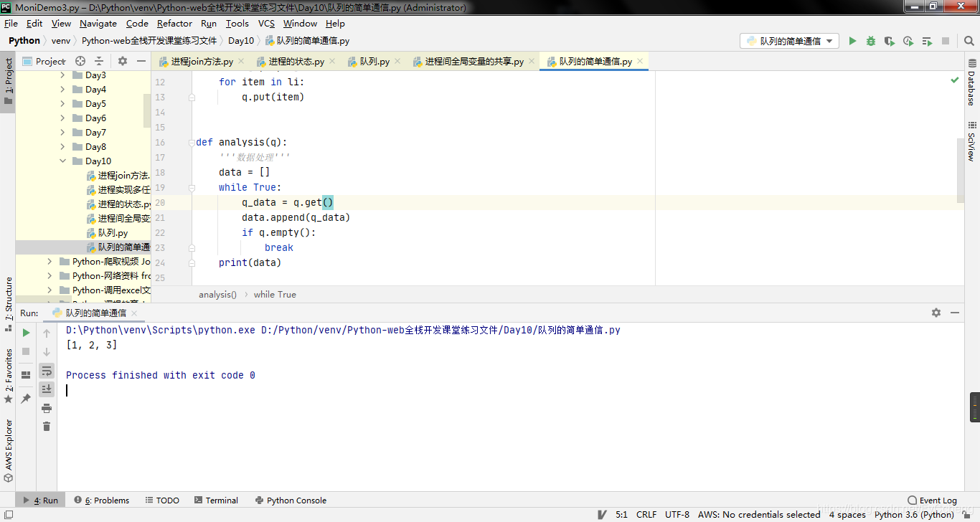Open Run panel settings gear

coord(936,313)
